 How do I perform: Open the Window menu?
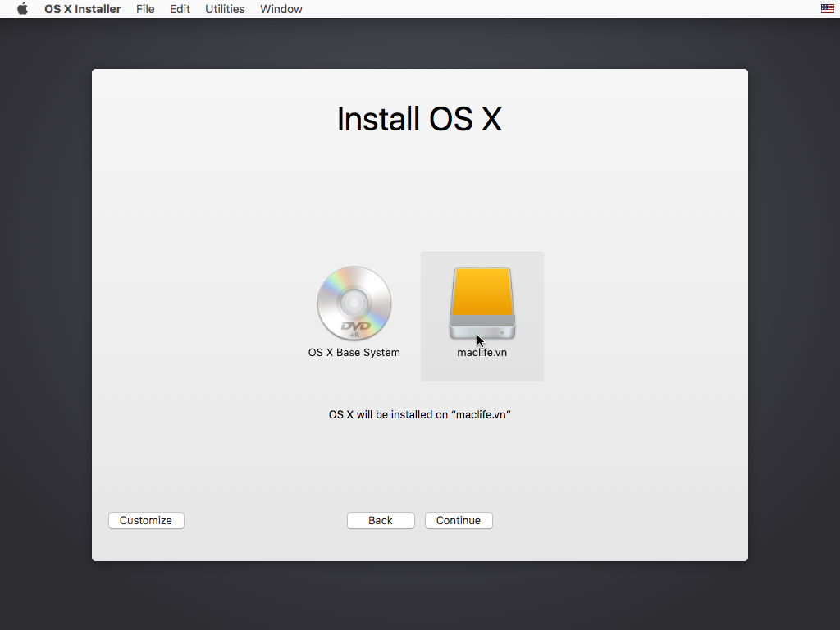281,9
